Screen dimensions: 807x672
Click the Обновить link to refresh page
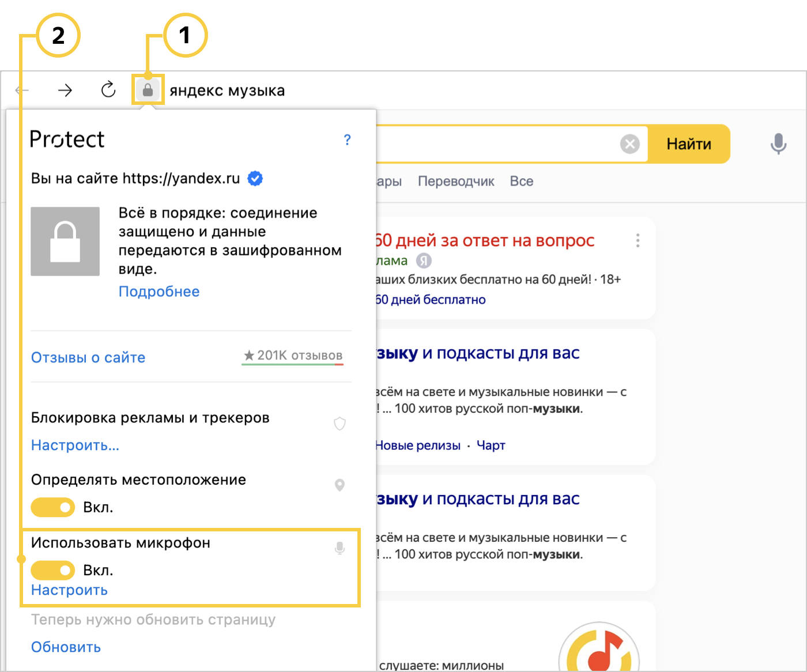click(x=66, y=647)
